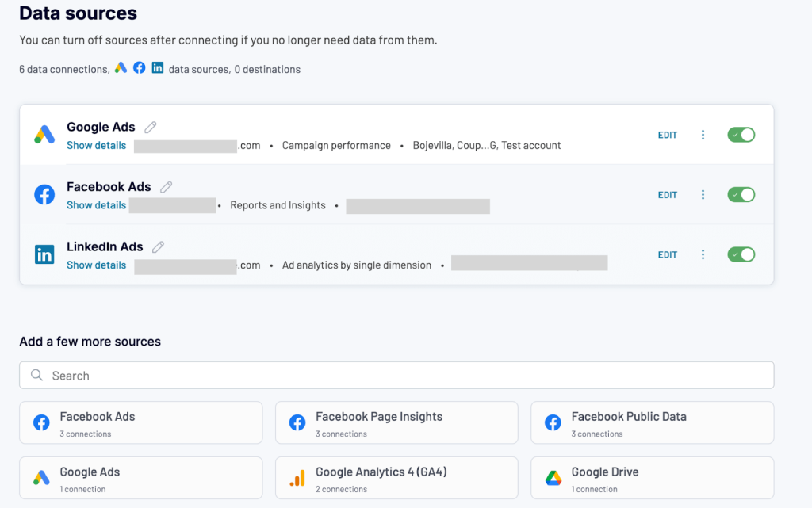Click the Google Ads icon in the summary line
Viewport: 812px width, 508px height.
point(121,68)
